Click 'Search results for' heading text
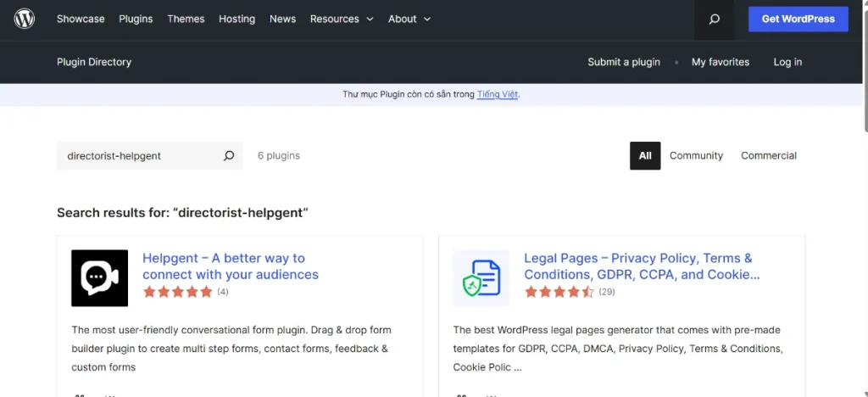Viewport: 868px width, 397px height. [x=183, y=213]
